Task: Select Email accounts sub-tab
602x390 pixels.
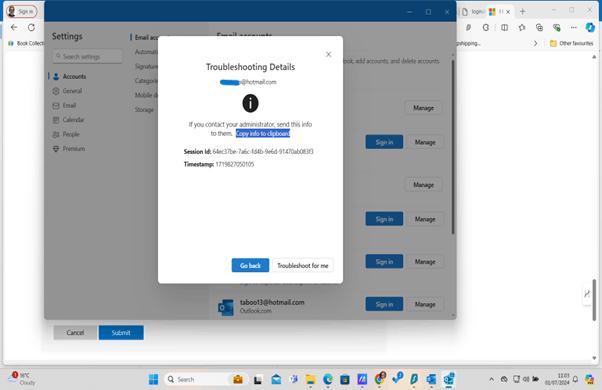Action: click(146, 38)
